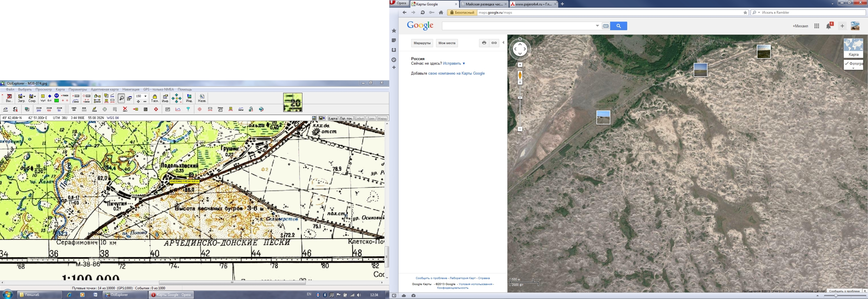Screen dimensions: 868x299
Task: Expand the Загр. load dropdown arrow
Action: click(x=24, y=97)
